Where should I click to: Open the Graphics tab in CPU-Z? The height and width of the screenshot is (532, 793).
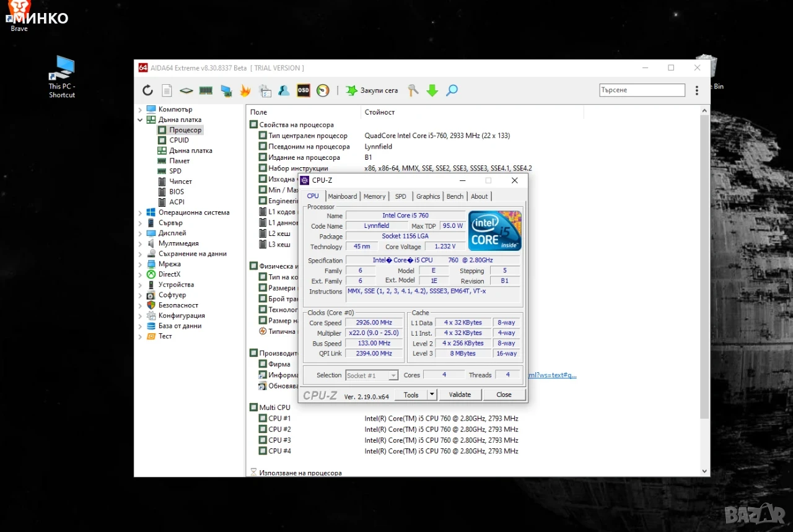428,196
